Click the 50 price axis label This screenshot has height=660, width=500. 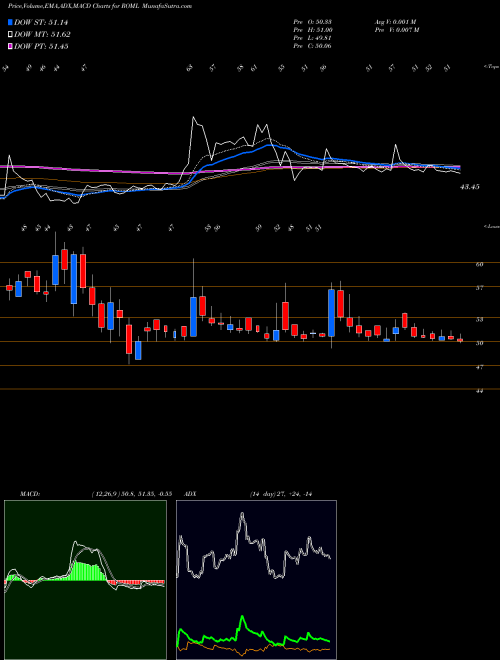pos(479,343)
